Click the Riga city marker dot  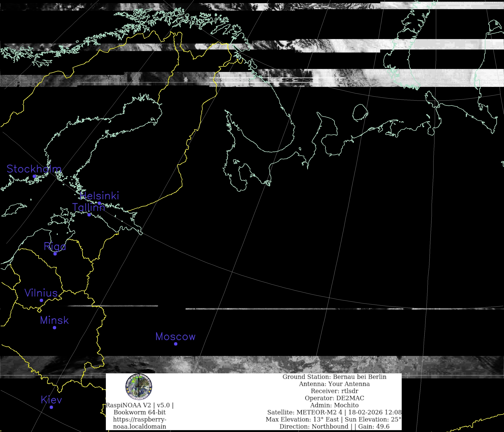[x=55, y=254]
